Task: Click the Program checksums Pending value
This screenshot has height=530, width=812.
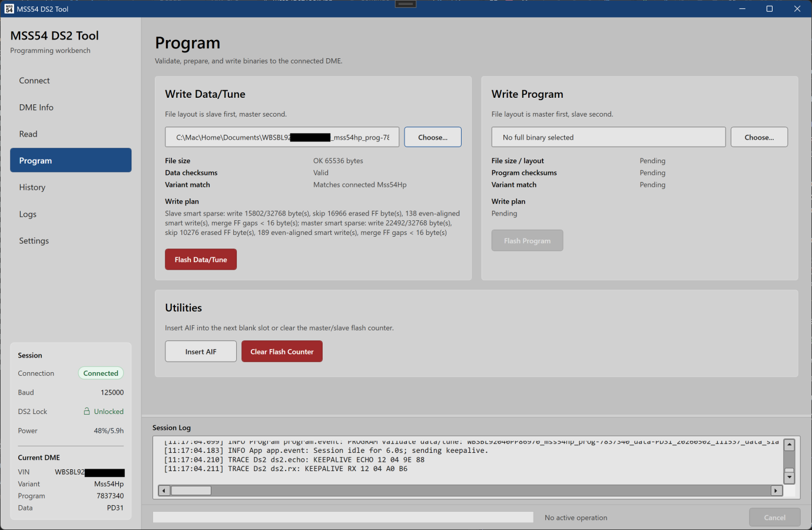Action: click(652, 173)
